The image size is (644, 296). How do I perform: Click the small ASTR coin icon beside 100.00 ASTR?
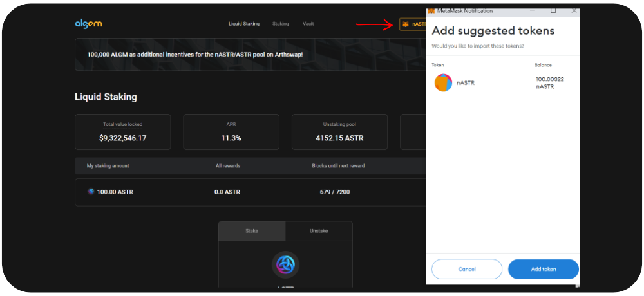click(91, 192)
